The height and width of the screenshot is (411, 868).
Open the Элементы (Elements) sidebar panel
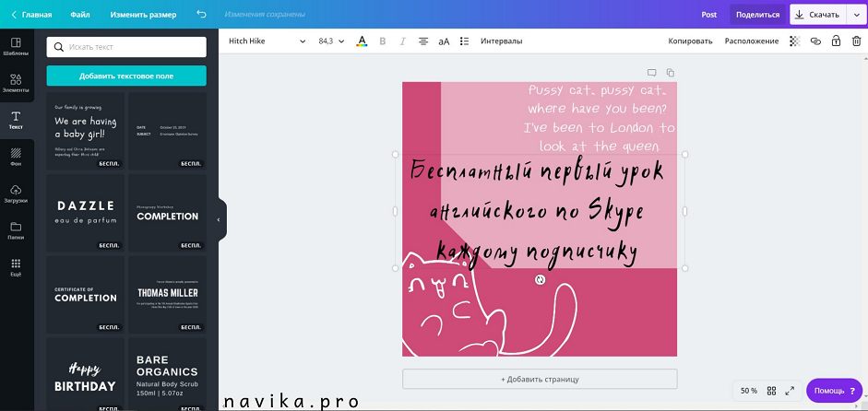(16, 83)
